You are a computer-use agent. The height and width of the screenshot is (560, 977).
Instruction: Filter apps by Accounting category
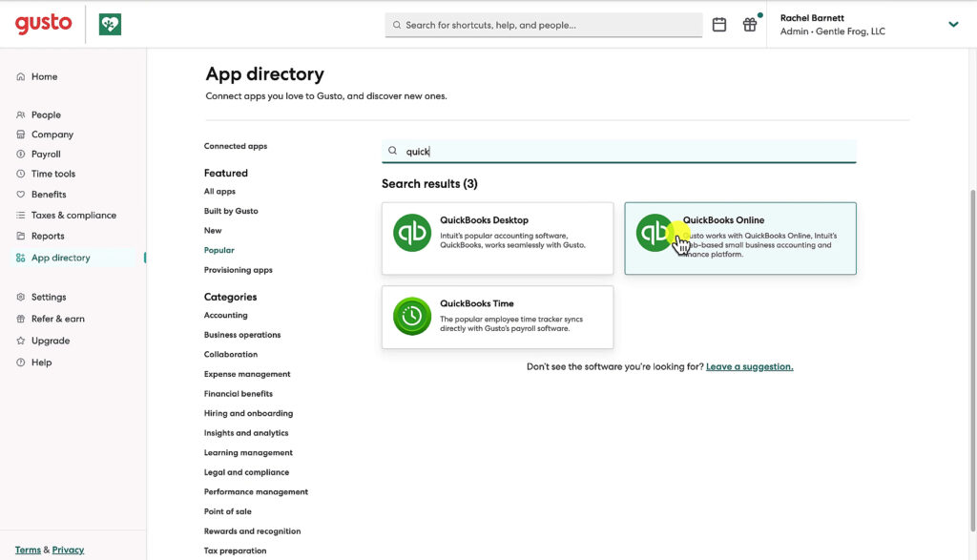tap(225, 315)
